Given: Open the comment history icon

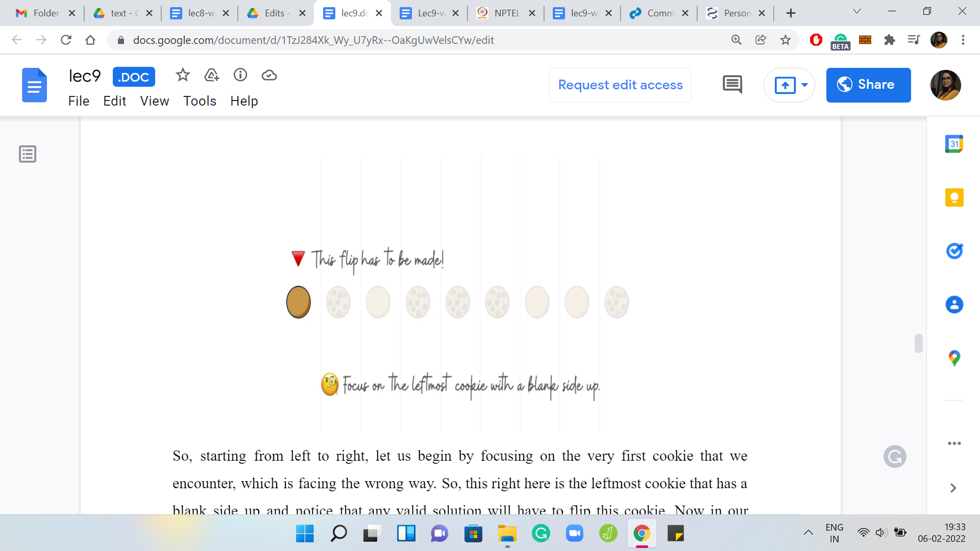Looking at the screenshot, I should [x=732, y=85].
